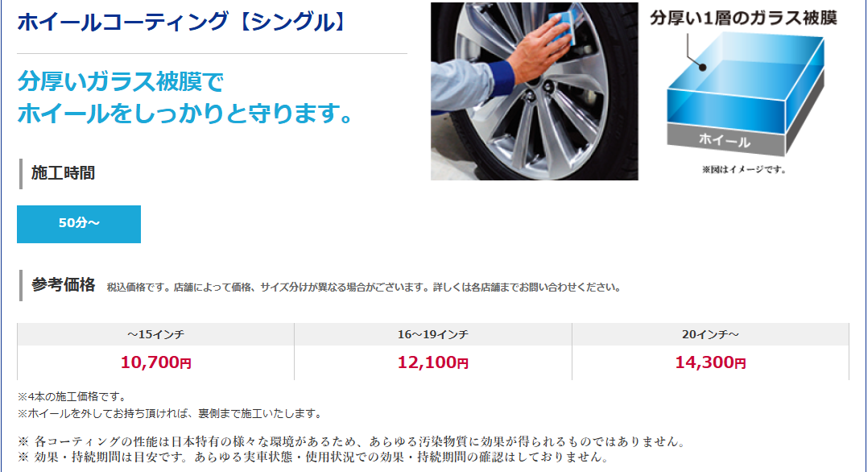Viewport: 868px width, 472px height.
Task: Click the ※図はイメージです caption
Action: click(x=744, y=169)
